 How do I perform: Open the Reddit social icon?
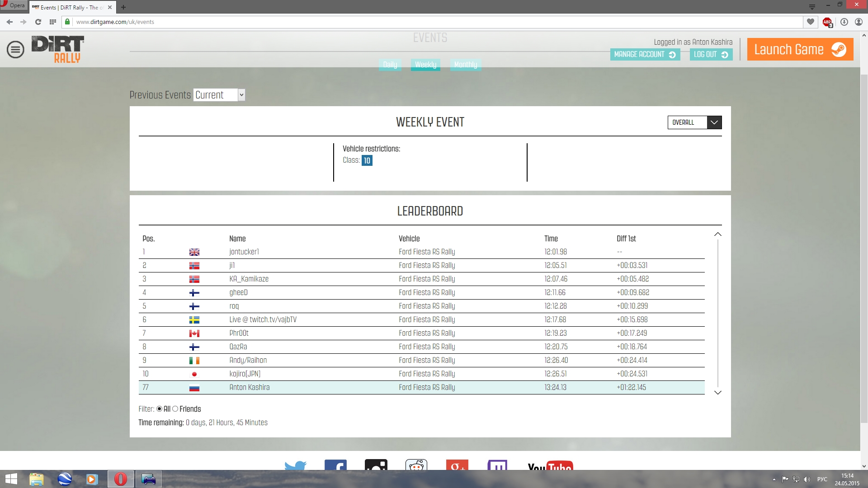pos(416,465)
